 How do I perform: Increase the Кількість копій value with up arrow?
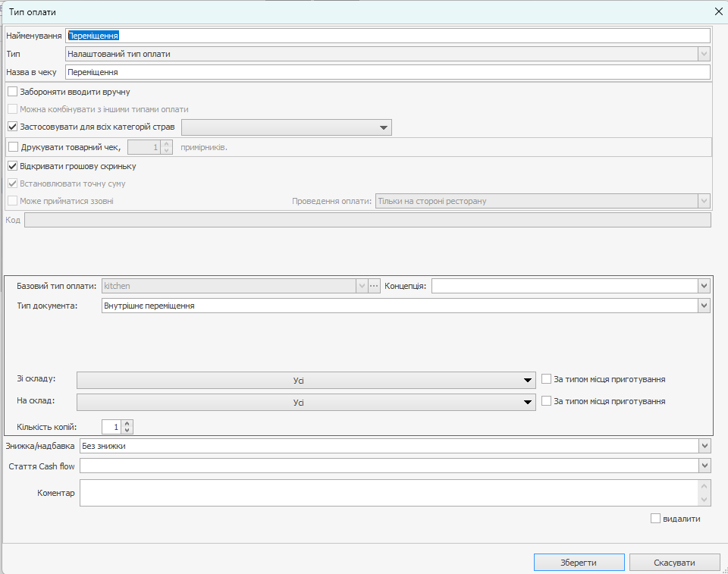pos(127,423)
